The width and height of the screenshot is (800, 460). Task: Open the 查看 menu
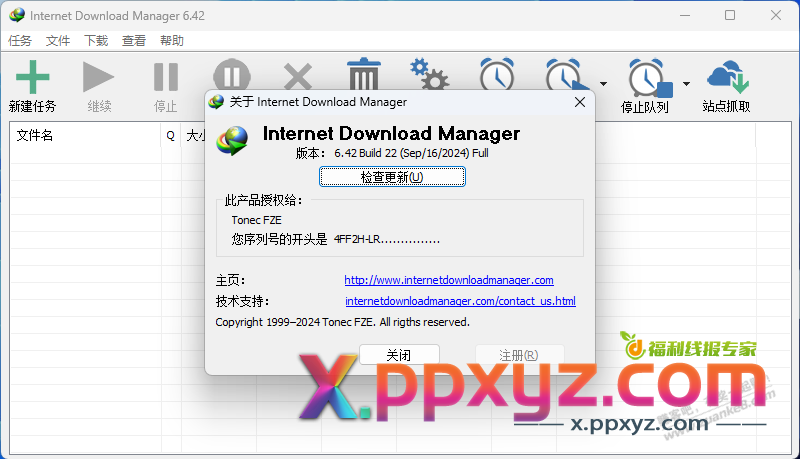point(134,40)
